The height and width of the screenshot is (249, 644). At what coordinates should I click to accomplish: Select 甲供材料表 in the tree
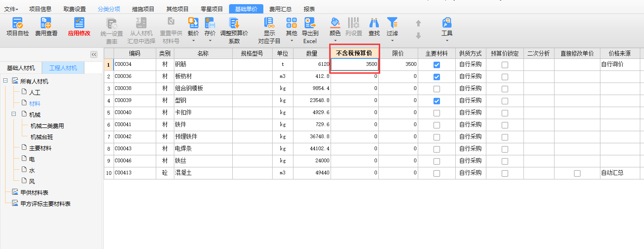point(34,192)
